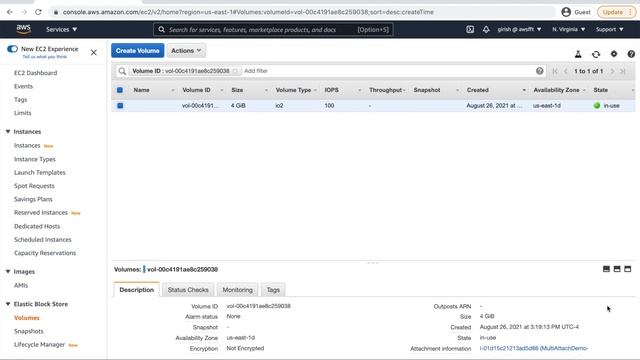The height and width of the screenshot is (360, 640).
Task: Open Snapshots in the sidebar
Action: click(29, 331)
